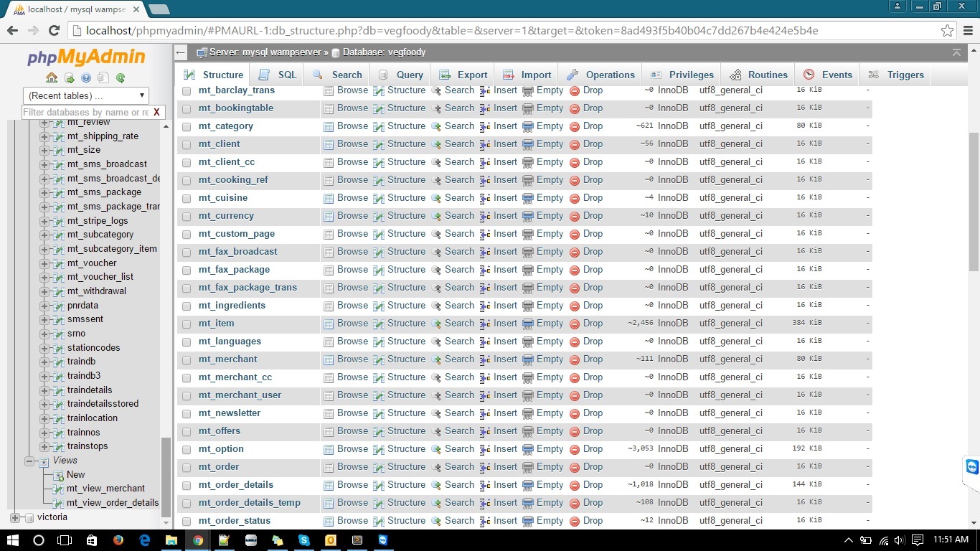Open File Explorer from the taskbar

171,540
